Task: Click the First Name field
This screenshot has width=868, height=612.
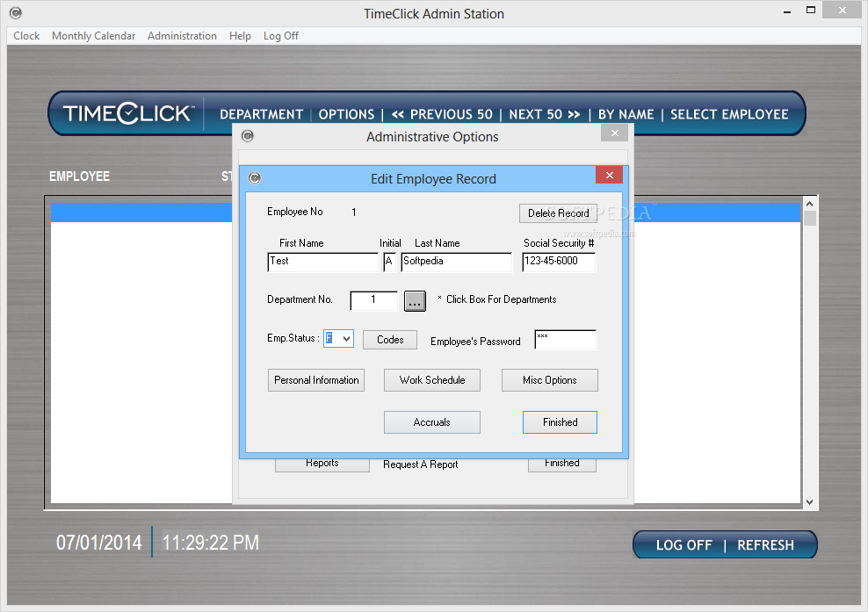Action: (x=322, y=262)
